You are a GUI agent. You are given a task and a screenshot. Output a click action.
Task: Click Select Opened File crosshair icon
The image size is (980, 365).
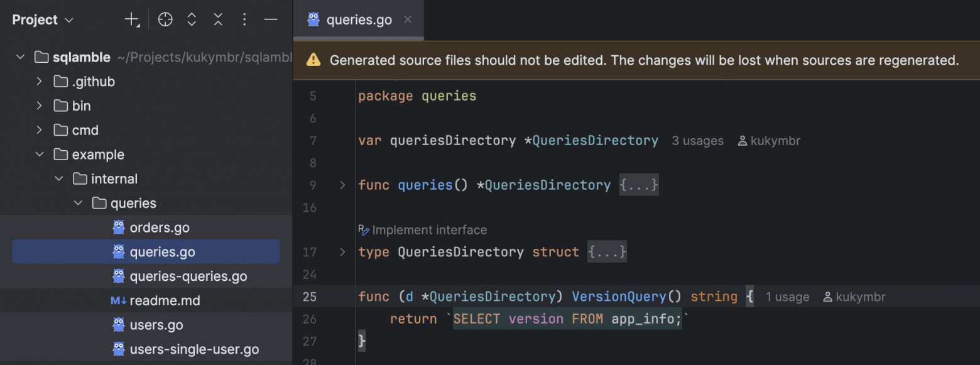tap(165, 20)
